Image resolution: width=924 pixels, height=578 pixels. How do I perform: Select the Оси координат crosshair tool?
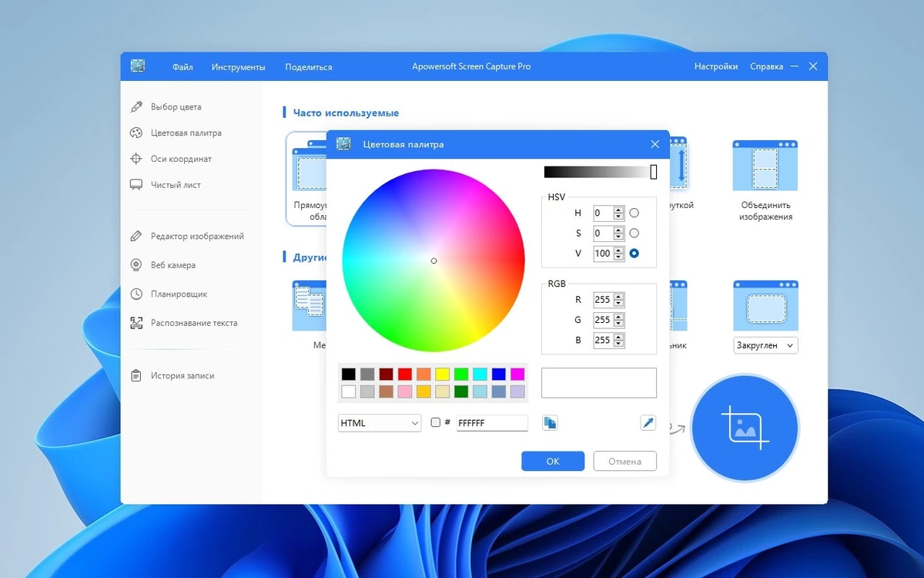[x=170, y=159]
